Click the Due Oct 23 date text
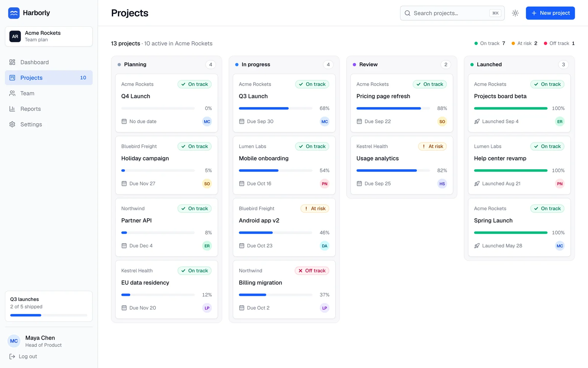The height and width of the screenshot is (368, 588). [x=260, y=246]
